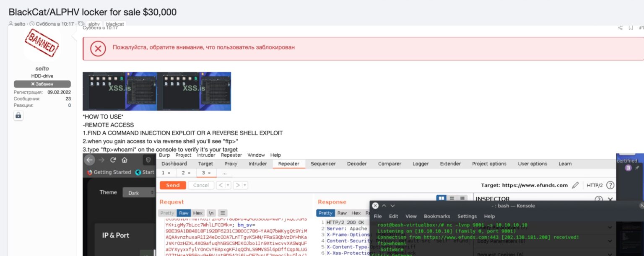The width and height of the screenshot is (644, 256).
Task: Select side-by-side layout for request and response
Action: (441, 198)
